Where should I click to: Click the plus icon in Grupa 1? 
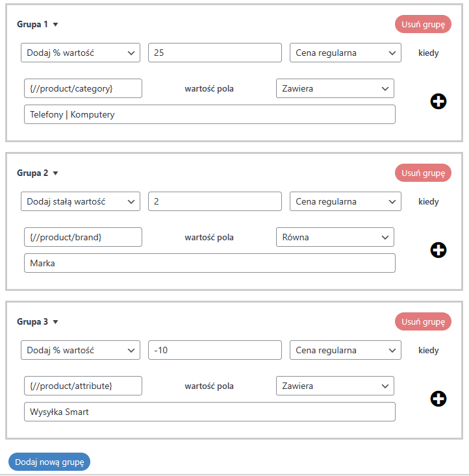(438, 101)
